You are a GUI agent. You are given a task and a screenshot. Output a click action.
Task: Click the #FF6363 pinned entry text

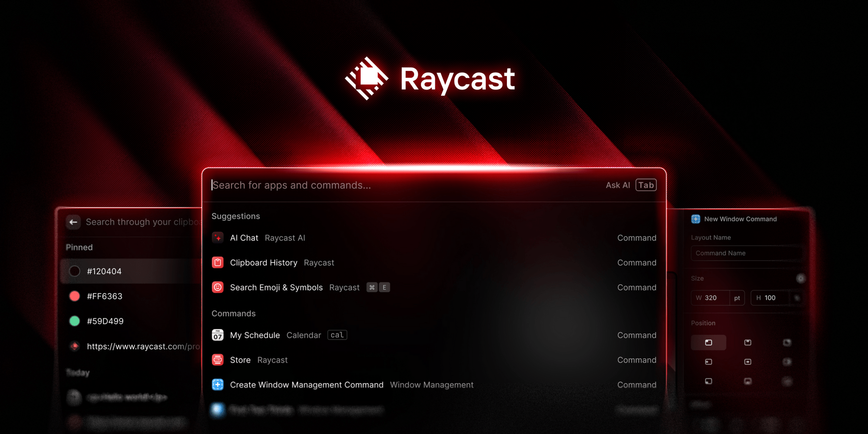point(105,296)
